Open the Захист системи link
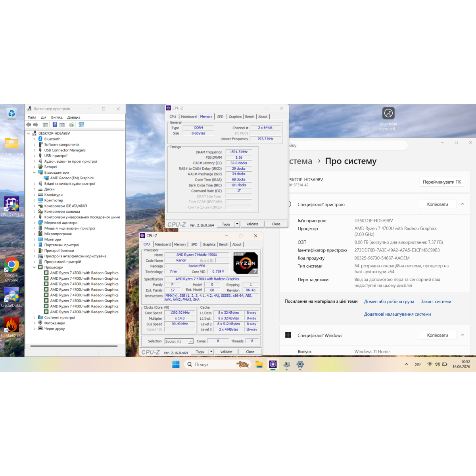 coord(436,301)
